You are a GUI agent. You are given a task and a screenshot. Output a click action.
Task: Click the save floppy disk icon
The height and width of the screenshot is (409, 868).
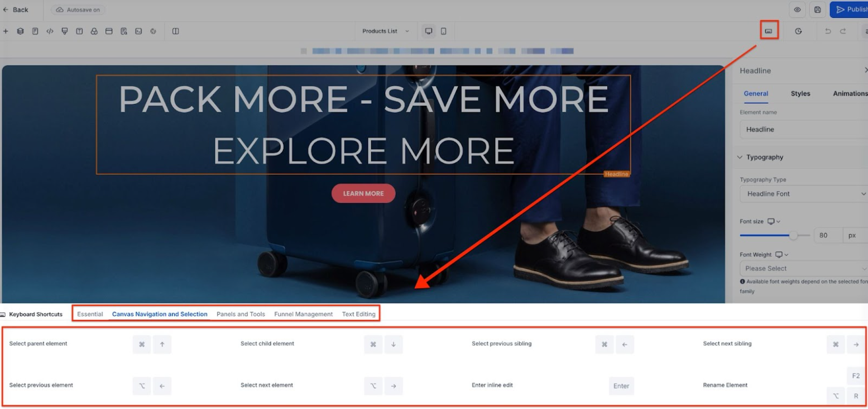click(817, 9)
